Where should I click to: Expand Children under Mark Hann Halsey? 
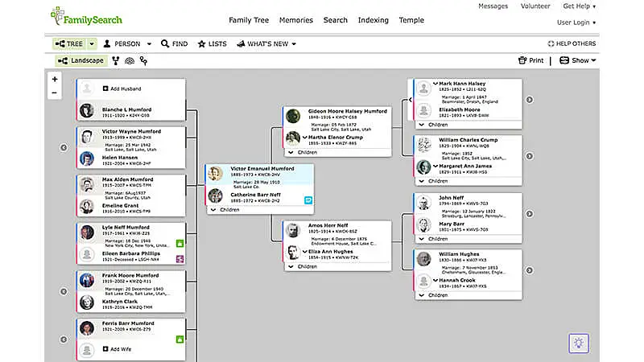[433, 125]
